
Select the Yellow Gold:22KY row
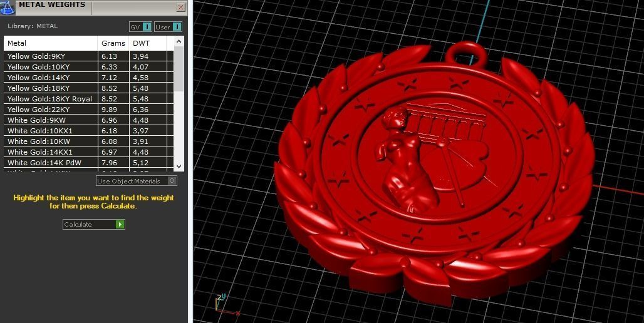(x=88, y=110)
